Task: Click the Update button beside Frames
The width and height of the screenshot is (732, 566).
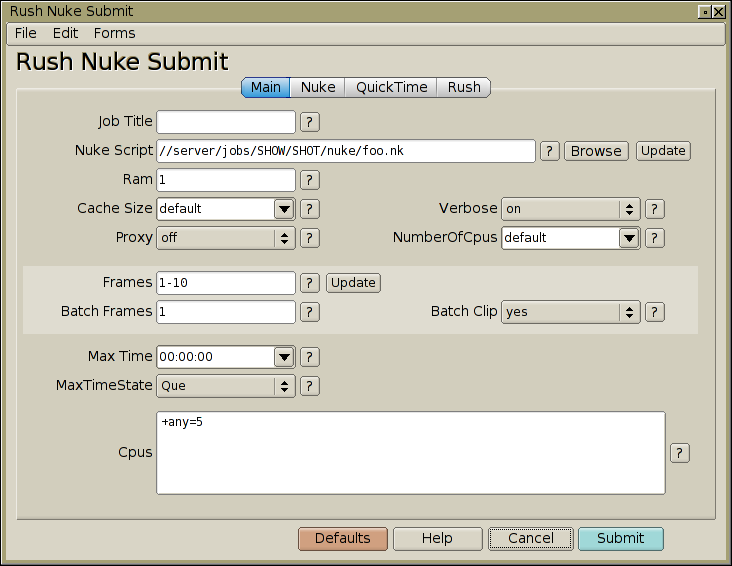Action: point(353,283)
